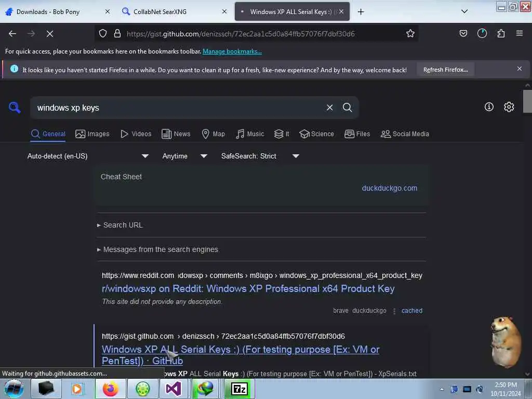Open 7-Zip from the taskbar

point(240,389)
